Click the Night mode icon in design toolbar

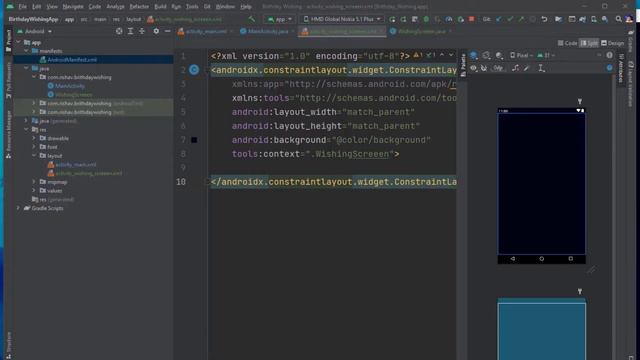[499, 55]
